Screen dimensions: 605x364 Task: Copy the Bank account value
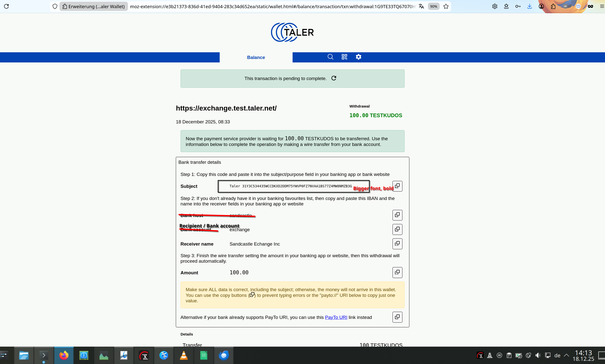pos(397,229)
